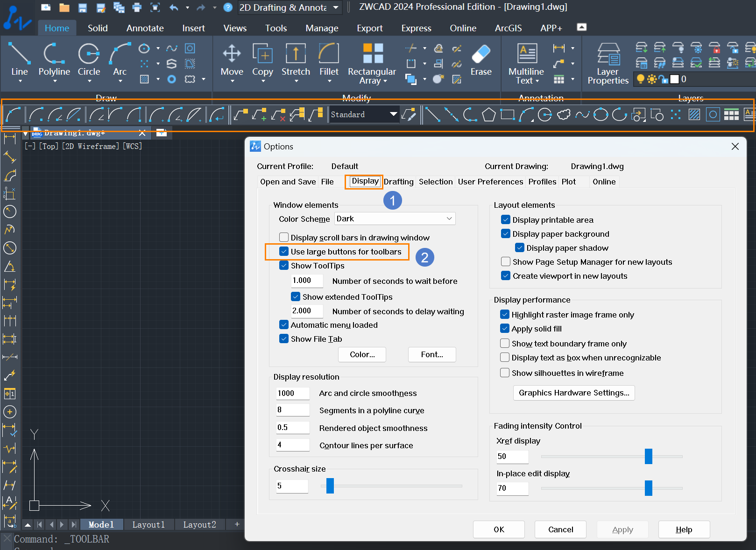This screenshot has width=756, height=550.
Task: Open the Font... settings button
Action: click(x=432, y=354)
